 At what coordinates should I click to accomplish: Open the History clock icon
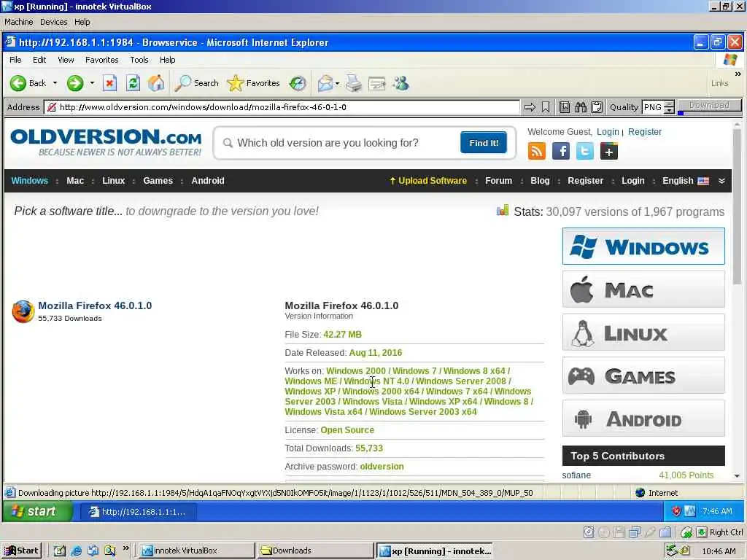click(x=298, y=83)
